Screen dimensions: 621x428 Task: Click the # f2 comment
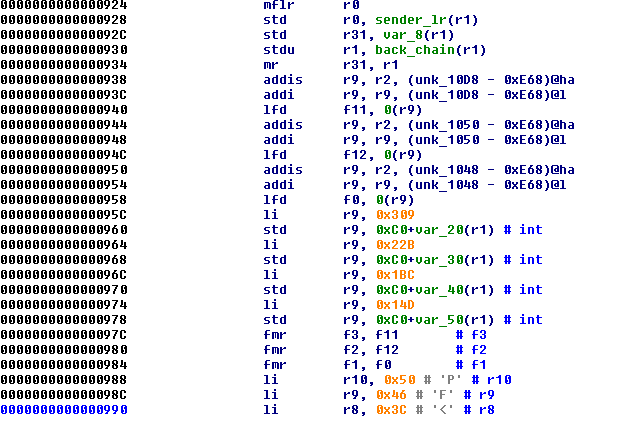pos(471,350)
